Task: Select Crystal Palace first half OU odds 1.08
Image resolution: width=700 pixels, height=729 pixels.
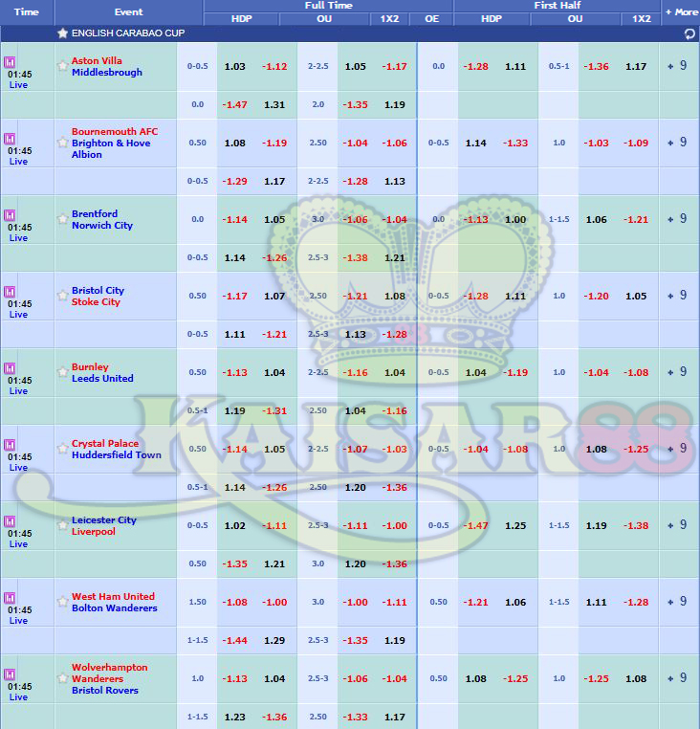Action: pyautogui.click(x=597, y=449)
